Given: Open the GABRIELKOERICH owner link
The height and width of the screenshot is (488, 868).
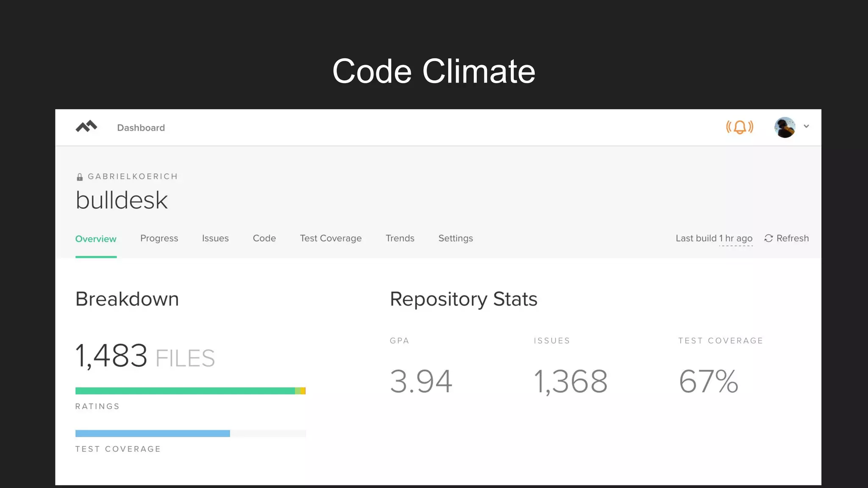Looking at the screenshot, I should pyautogui.click(x=133, y=176).
